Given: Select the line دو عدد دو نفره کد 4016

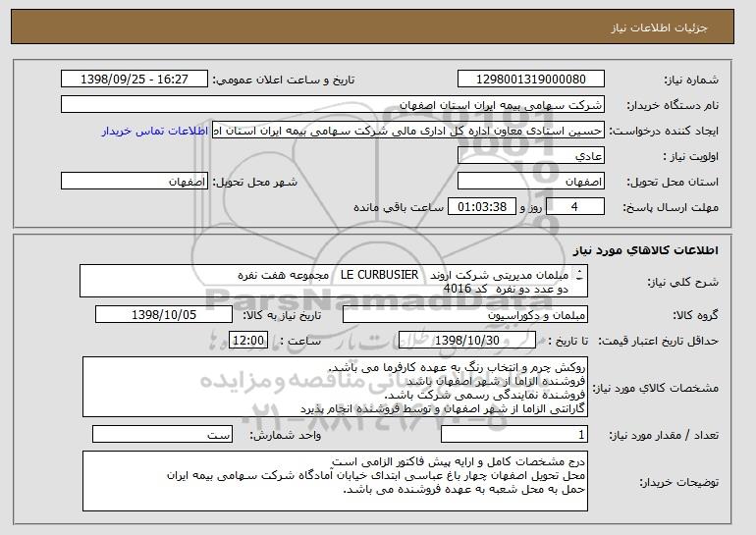Looking at the screenshot, I should point(506,289).
